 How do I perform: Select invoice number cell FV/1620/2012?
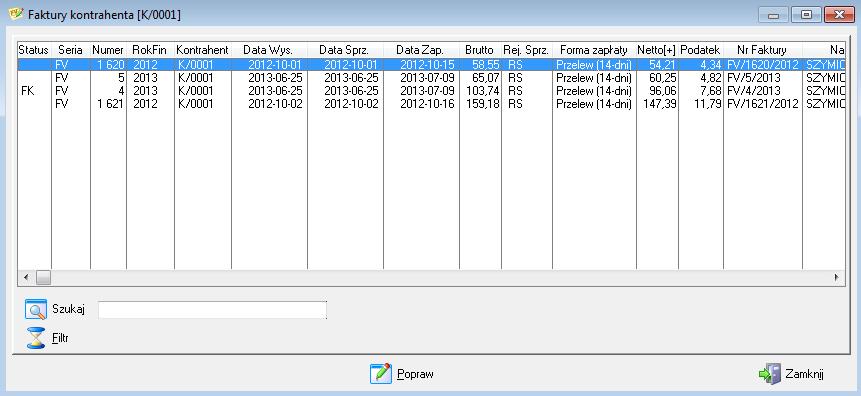tap(763, 65)
